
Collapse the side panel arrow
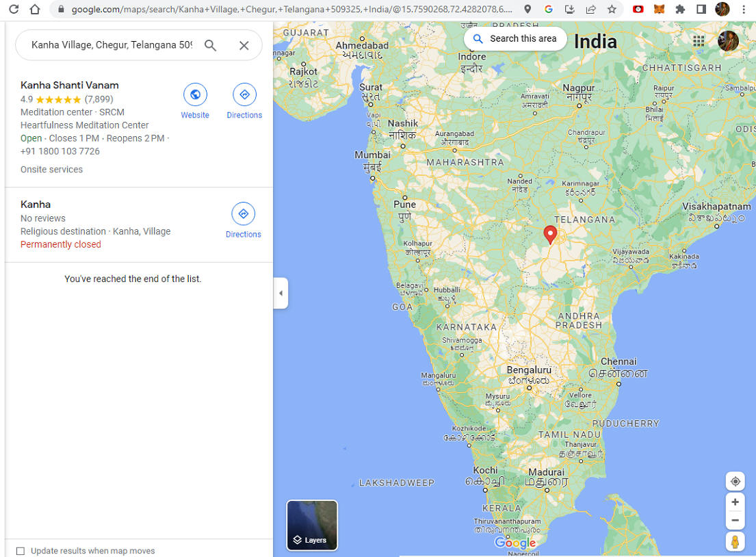pos(281,293)
